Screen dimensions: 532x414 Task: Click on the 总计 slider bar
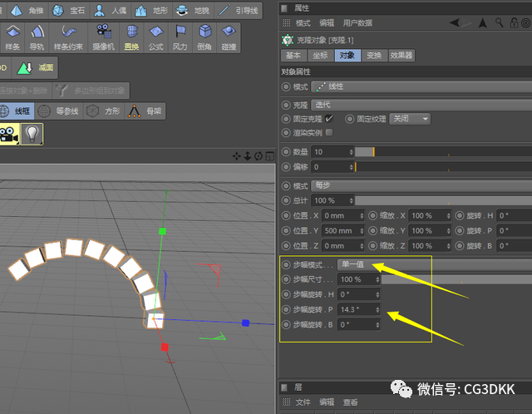pyautogui.click(x=443, y=200)
